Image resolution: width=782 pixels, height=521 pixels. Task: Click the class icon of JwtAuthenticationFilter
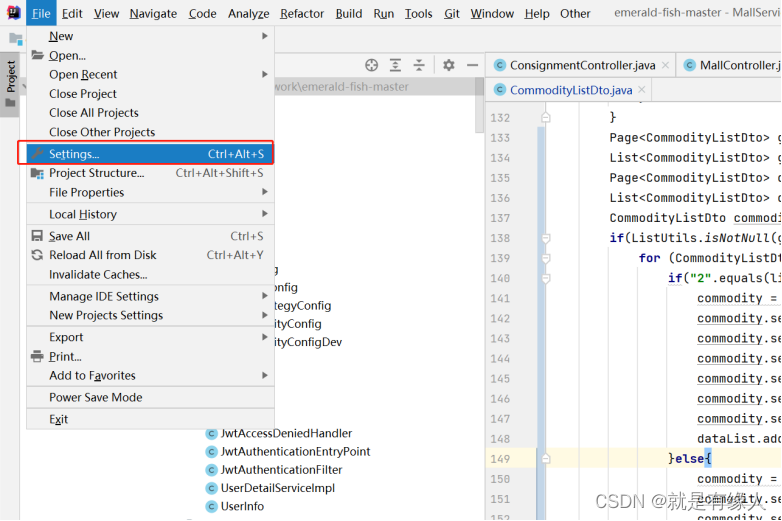pos(211,470)
